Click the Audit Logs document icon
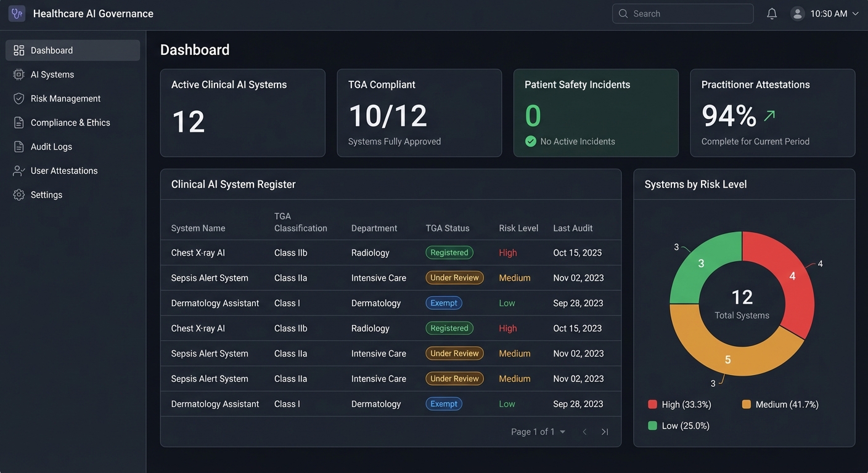This screenshot has width=868, height=473. click(x=19, y=147)
